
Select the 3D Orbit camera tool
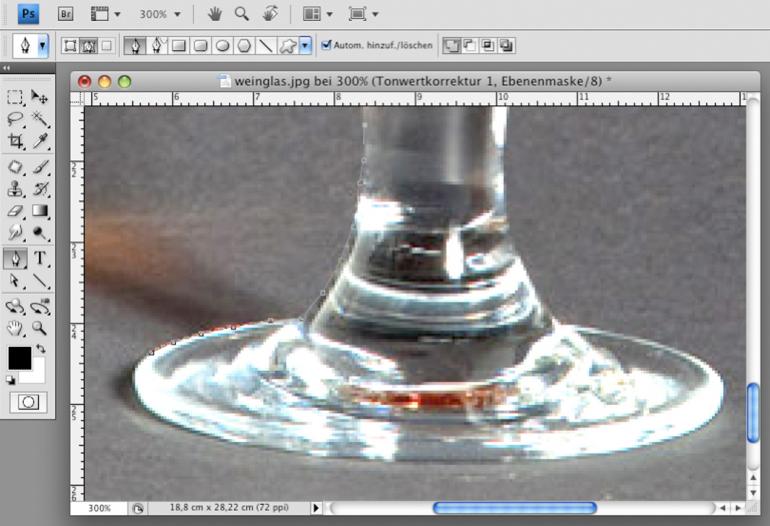tap(40, 307)
